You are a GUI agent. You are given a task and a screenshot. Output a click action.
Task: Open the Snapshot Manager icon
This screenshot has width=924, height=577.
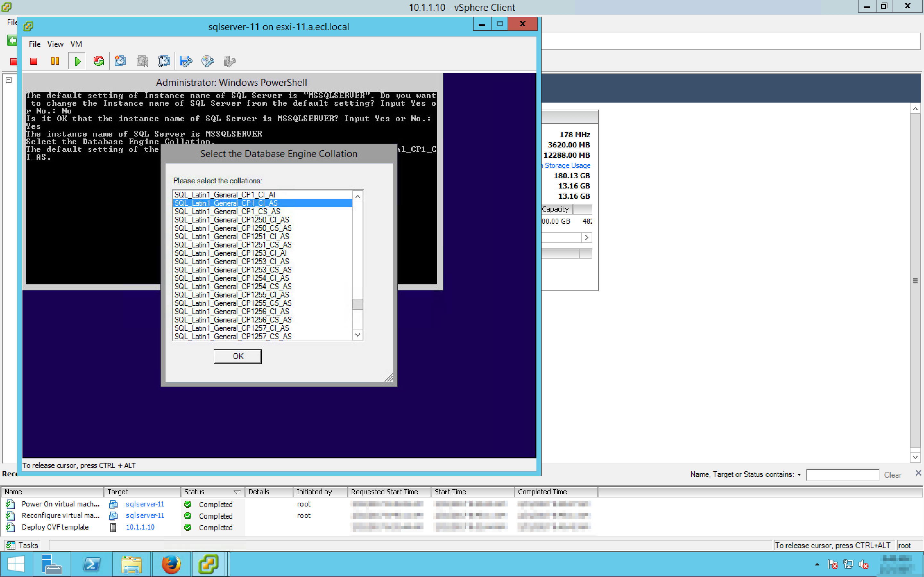click(x=164, y=61)
